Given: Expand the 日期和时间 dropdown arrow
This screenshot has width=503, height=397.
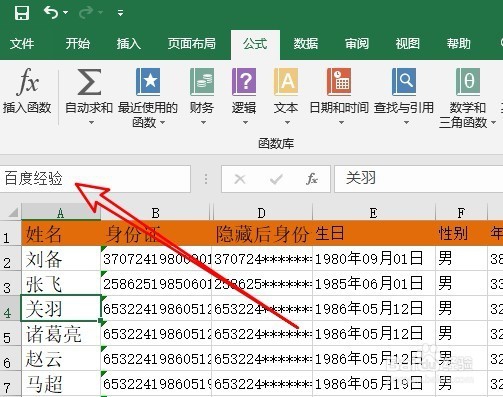Looking at the screenshot, I should click(341, 123).
